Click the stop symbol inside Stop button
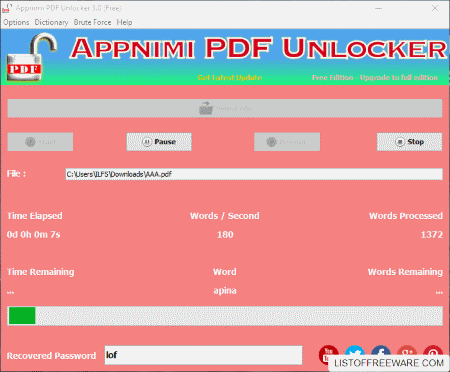The height and width of the screenshot is (372, 450). 400,142
